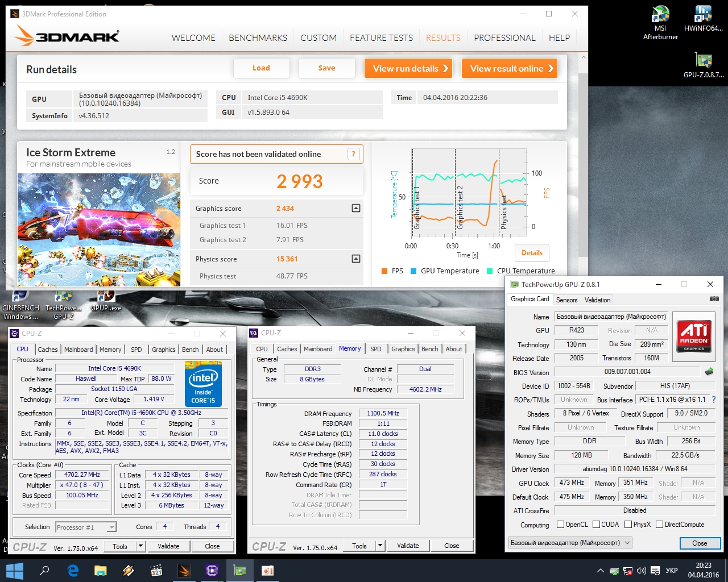Open the CUSTOM tab in 3DMark
This screenshot has height=582, width=728.
(x=318, y=38)
